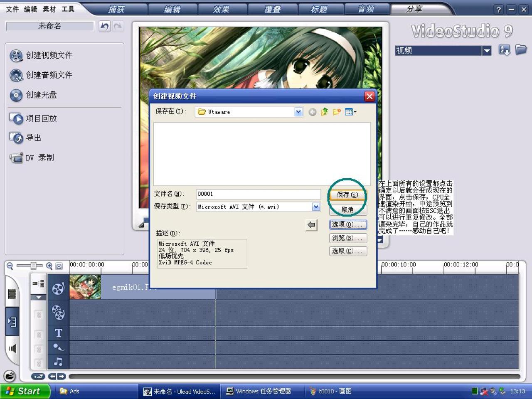532x399 pixels.
Task: Switch to Storyboard view filmstrip icon
Action: (x=12, y=294)
